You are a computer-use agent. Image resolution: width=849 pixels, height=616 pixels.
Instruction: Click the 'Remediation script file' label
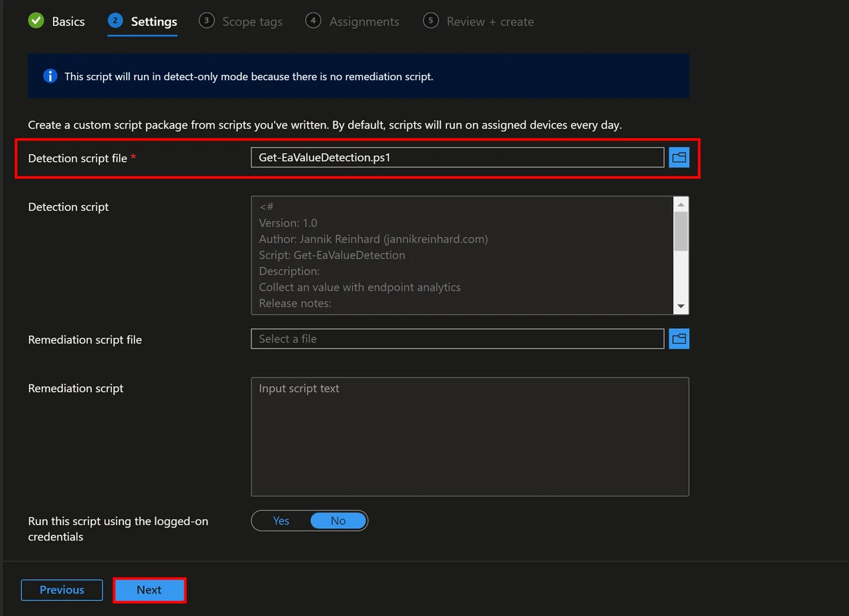point(85,339)
